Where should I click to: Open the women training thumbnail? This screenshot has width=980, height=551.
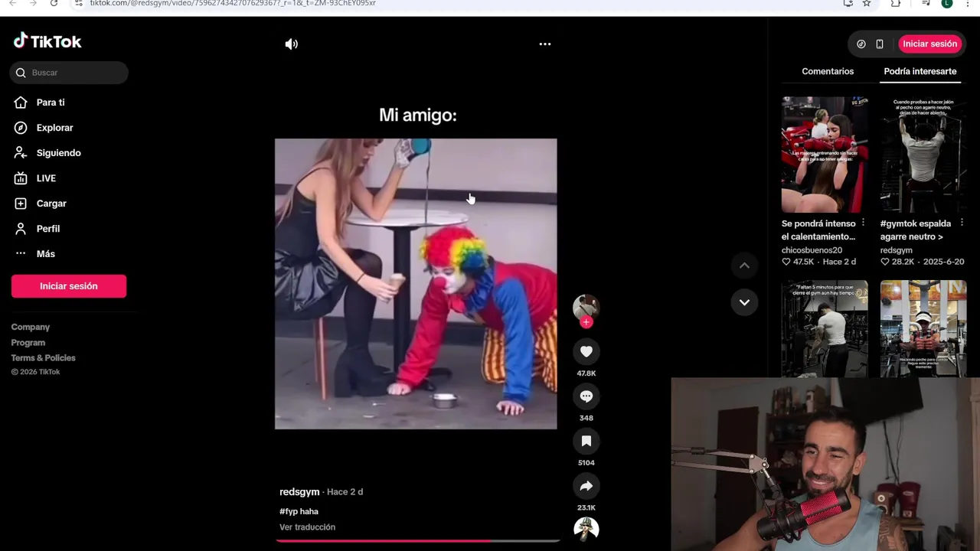(825, 155)
